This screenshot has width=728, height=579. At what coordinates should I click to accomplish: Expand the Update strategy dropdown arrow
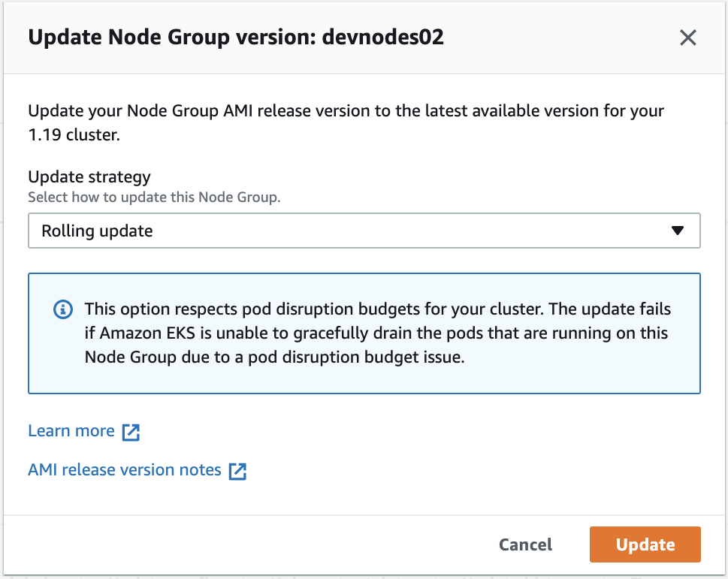[678, 231]
